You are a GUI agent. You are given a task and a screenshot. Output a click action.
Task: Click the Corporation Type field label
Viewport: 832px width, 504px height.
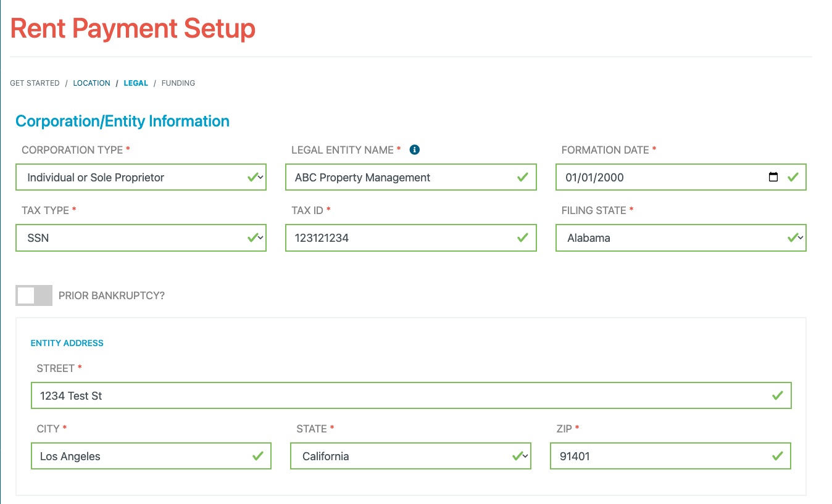pyautogui.click(x=72, y=150)
